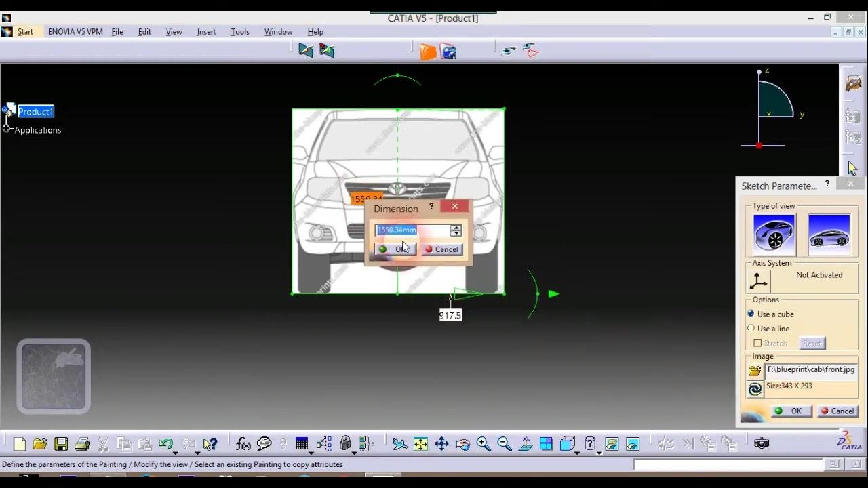Click the Zoom In magnifier

point(484,444)
